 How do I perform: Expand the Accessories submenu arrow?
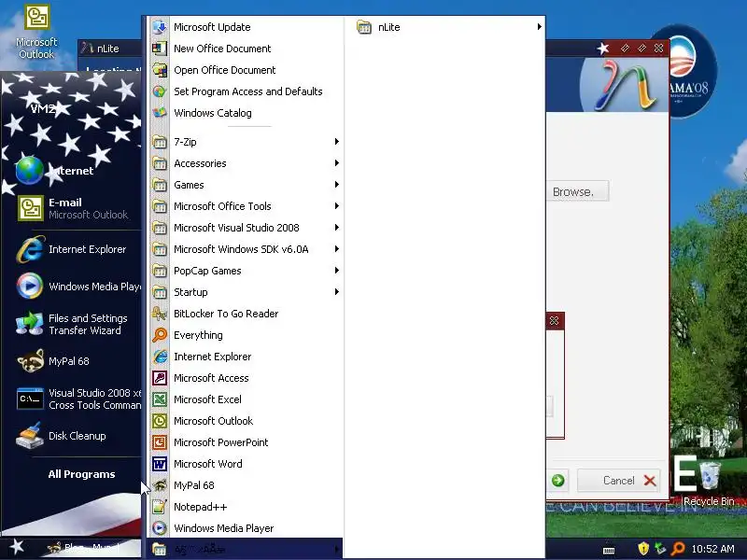pyautogui.click(x=337, y=162)
